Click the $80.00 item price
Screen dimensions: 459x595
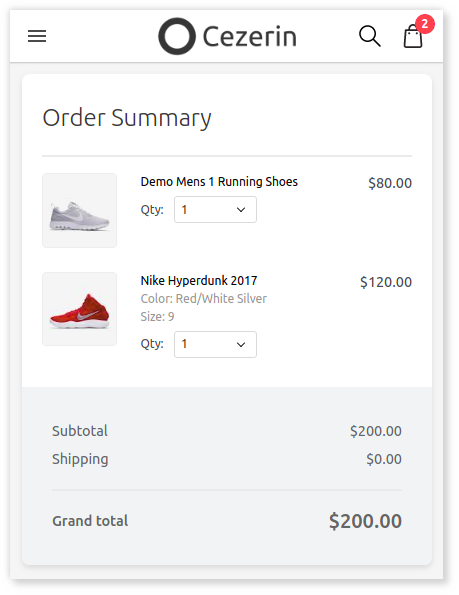[390, 183]
